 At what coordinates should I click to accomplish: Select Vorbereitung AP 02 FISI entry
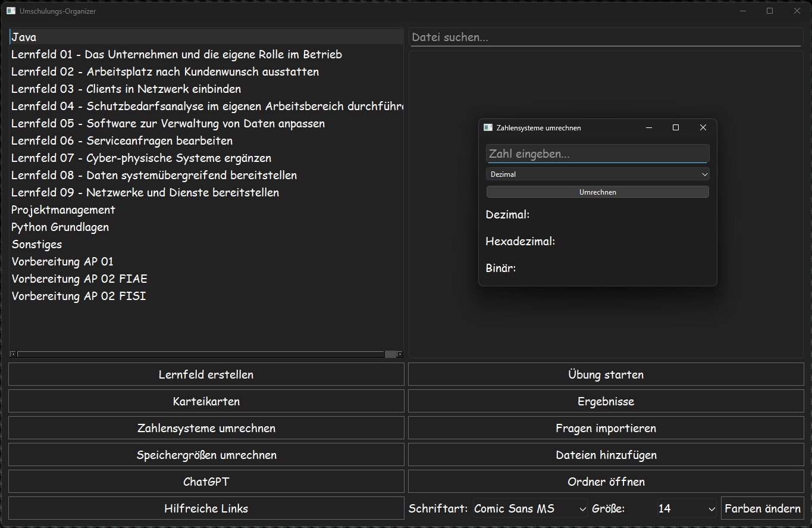point(206,296)
